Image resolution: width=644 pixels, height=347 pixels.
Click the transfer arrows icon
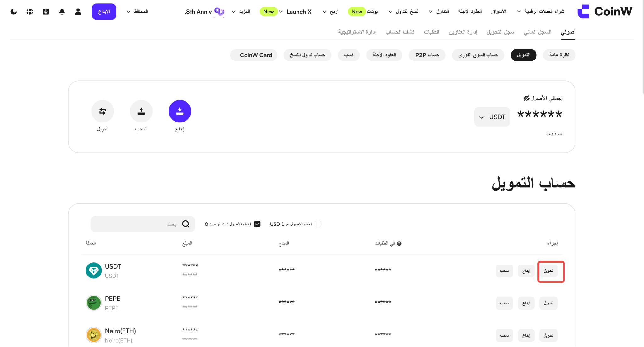tap(103, 111)
